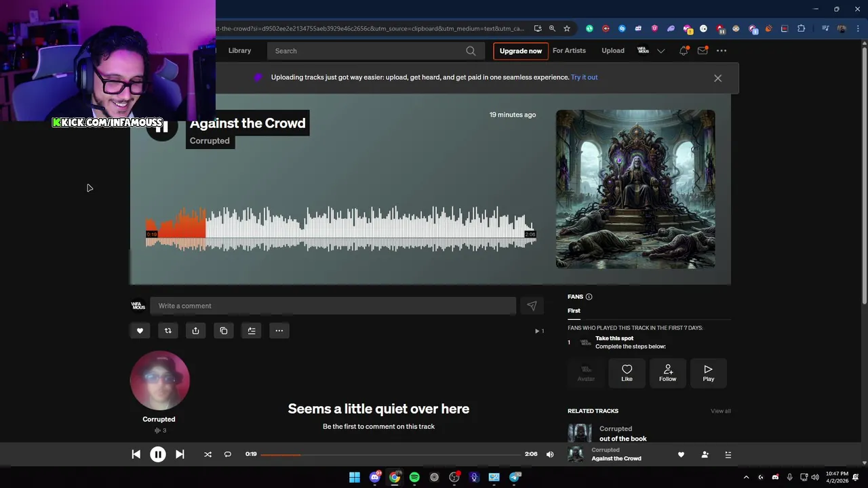Pause playback in the bottom player
This screenshot has width=868, height=488.
tap(157, 454)
